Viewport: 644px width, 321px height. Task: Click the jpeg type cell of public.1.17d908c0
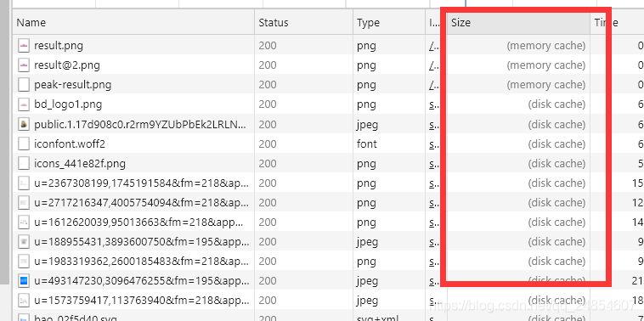point(367,124)
